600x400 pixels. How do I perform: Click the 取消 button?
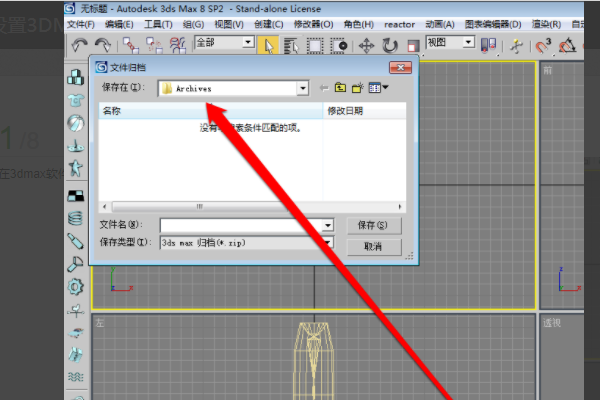[374, 247]
